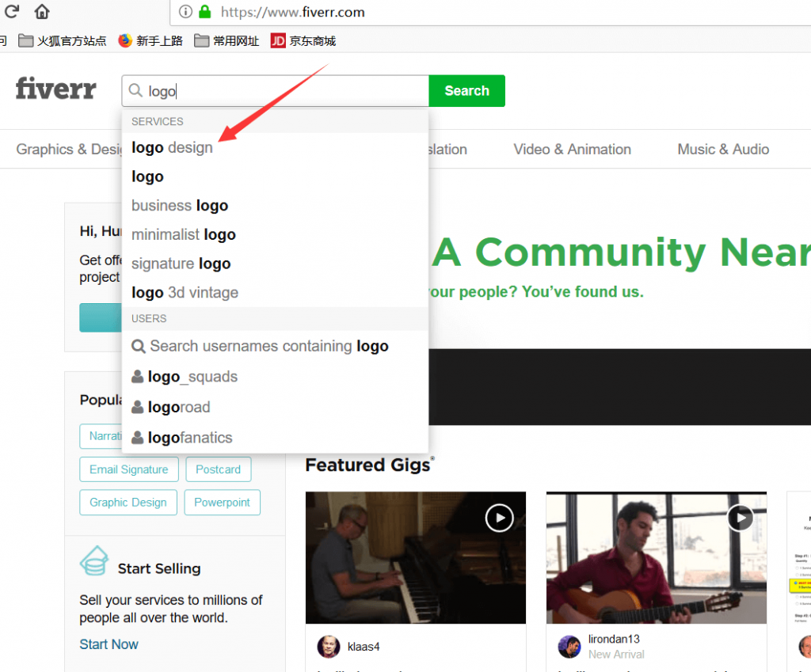This screenshot has width=811, height=672.
Task: Open the Music & Audio category
Action: (723, 150)
